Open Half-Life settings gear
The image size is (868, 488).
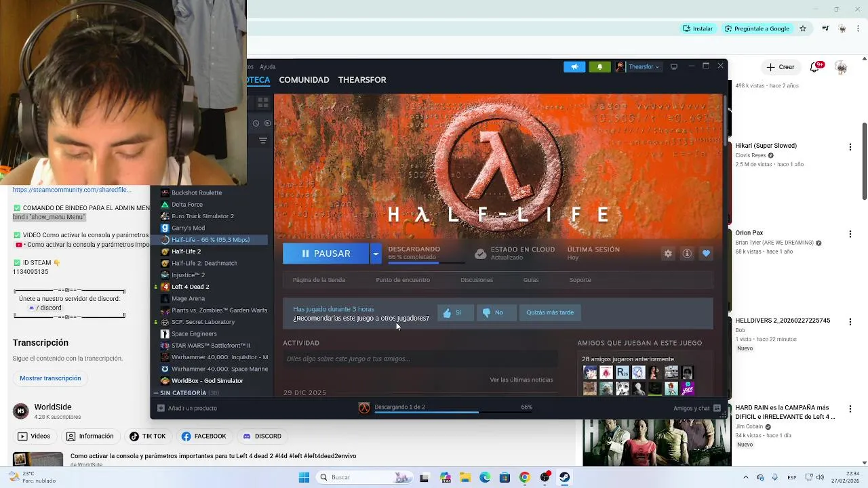(x=668, y=253)
